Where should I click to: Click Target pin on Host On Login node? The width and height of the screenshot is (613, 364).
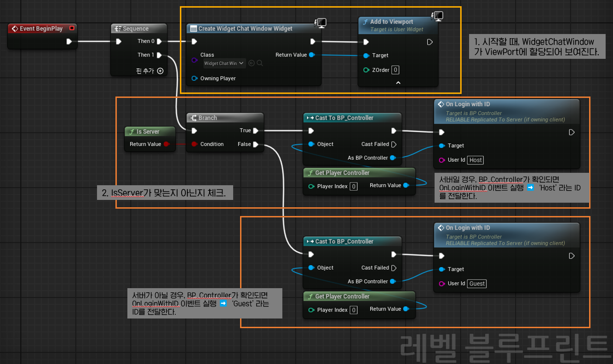click(x=442, y=146)
